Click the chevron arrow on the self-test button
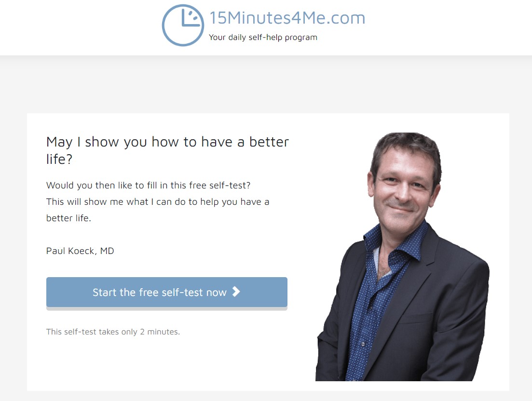532x401 pixels. 236,292
